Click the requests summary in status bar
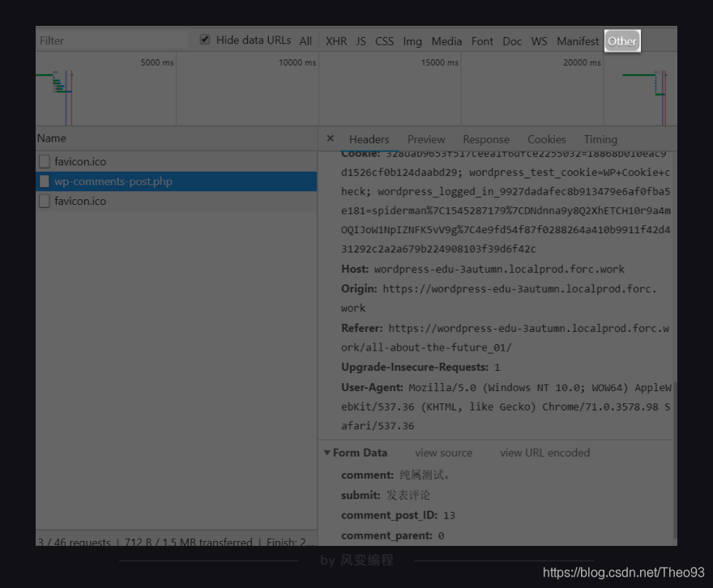The height and width of the screenshot is (588, 713). (74, 542)
